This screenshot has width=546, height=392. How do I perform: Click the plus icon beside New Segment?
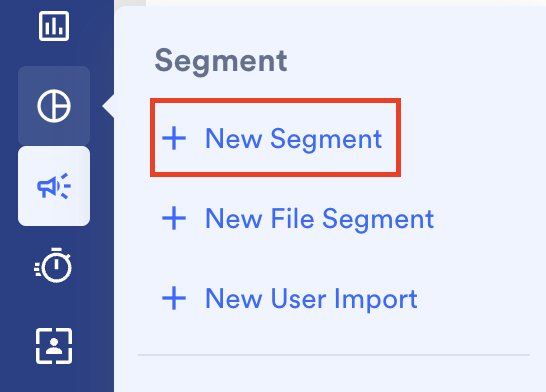click(174, 138)
